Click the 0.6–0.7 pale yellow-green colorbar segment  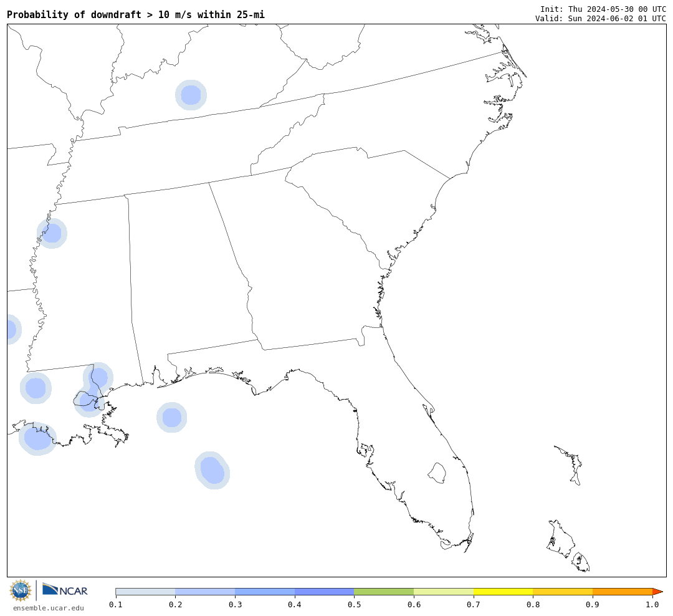tap(444, 592)
